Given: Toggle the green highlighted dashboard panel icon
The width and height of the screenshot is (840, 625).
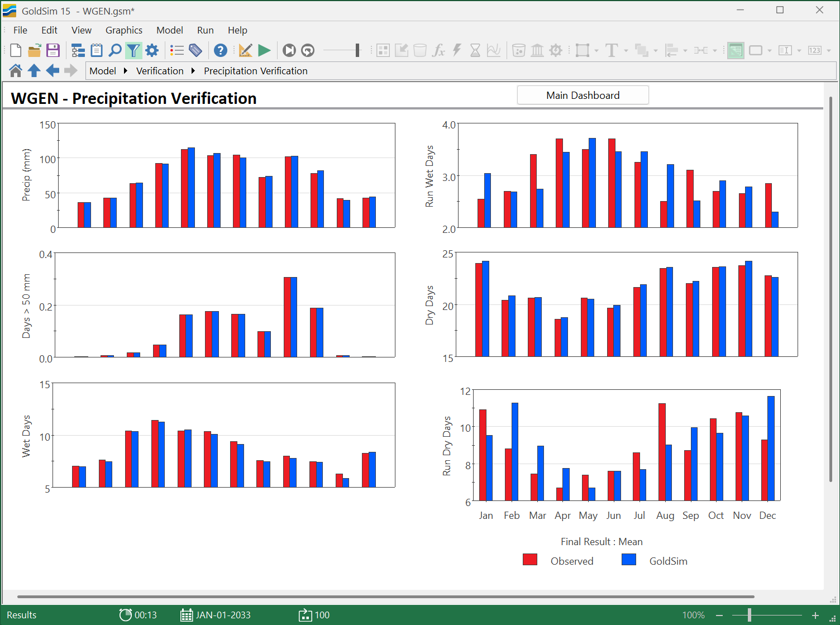Looking at the screenshot, I should 736,50.
